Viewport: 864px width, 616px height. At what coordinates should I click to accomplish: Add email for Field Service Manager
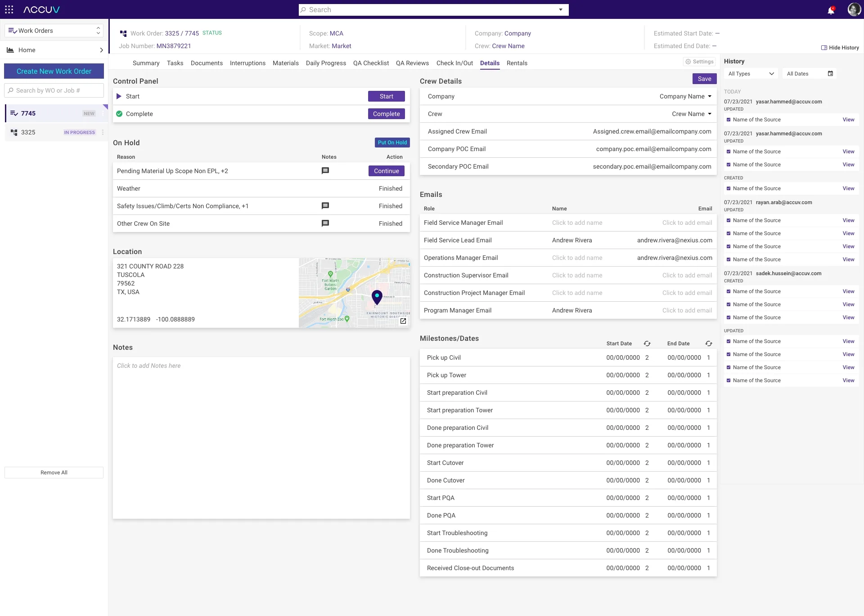coord(687,223)
